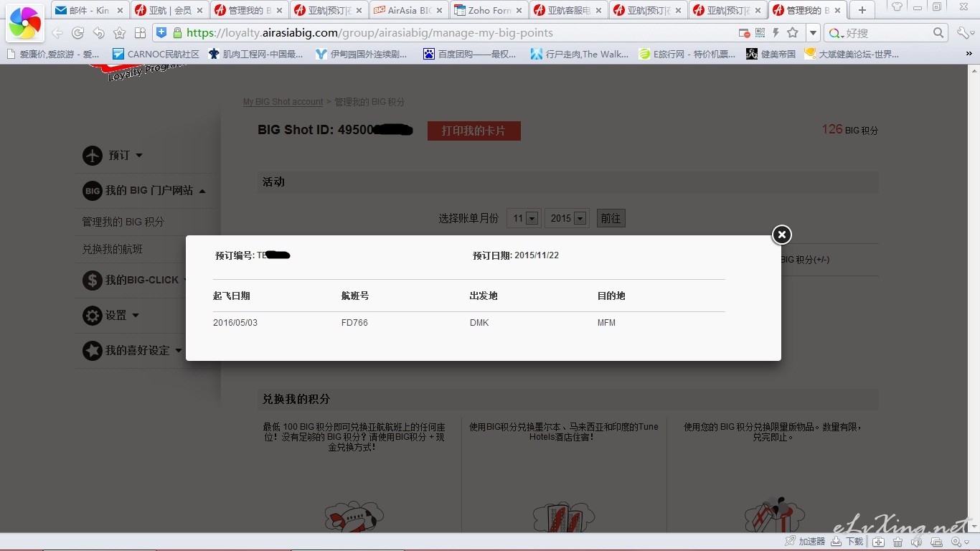Click the My BIG Shot account breadcrumb

coord(283,102)
